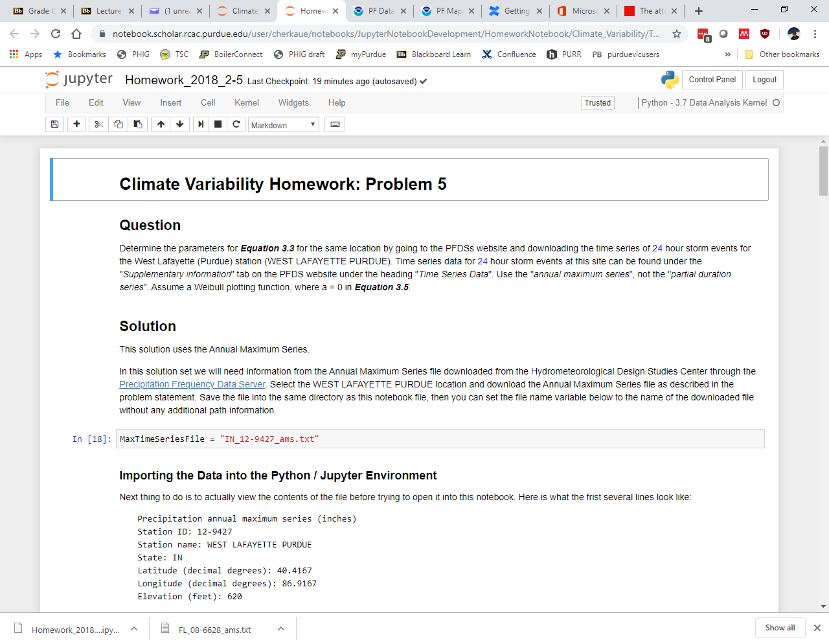Click the uBlock shield extension icon
829x644 pixels.
[765, 34]
